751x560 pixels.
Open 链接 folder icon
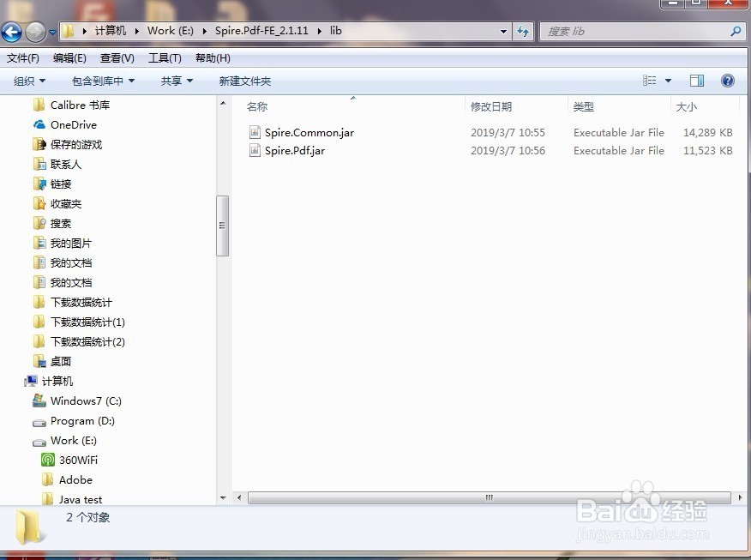click(x=39, y=184)
